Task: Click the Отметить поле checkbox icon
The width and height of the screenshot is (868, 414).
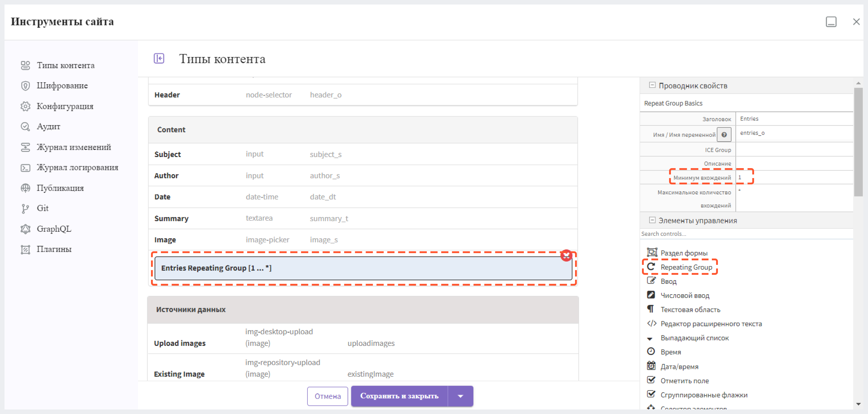Action: [x=651, y=380]
